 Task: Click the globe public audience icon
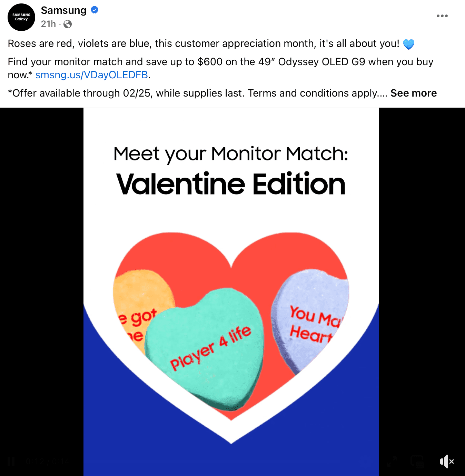click(68, 24)
